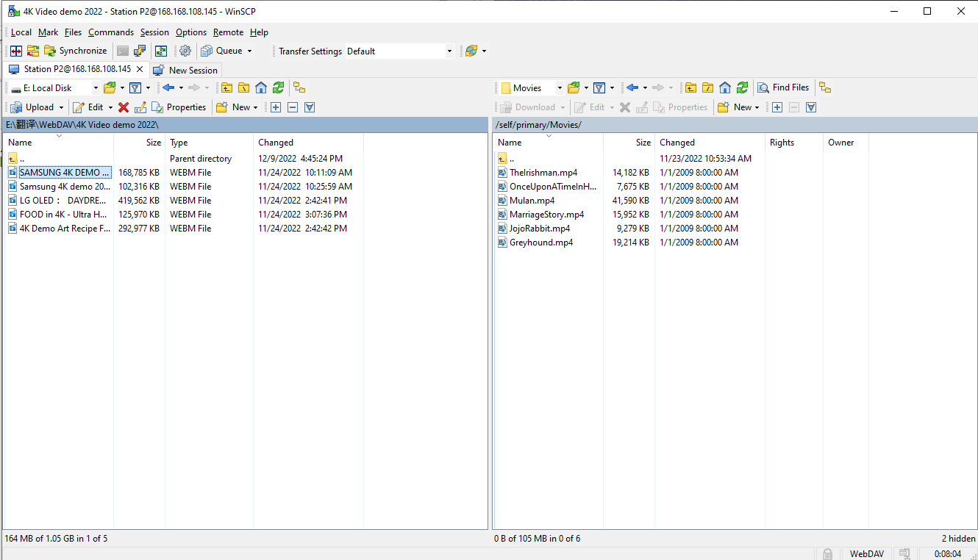Go to the remote parent directory icon
978x560 pixels.
tap(690, 87)
